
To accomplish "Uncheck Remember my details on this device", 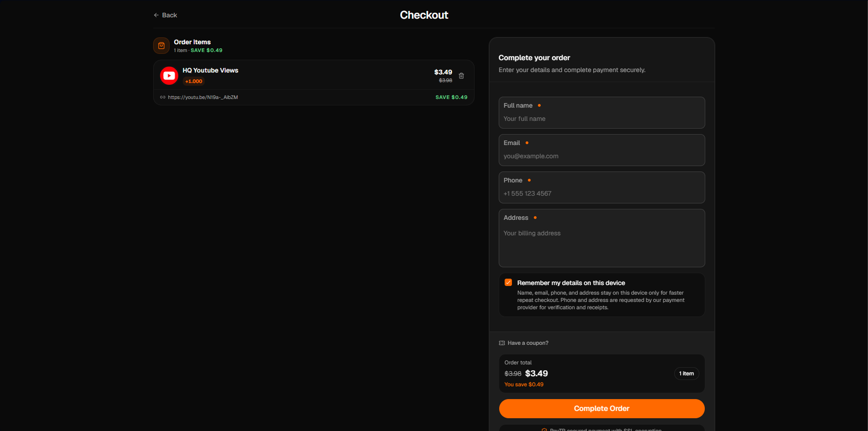I will 508,282.
